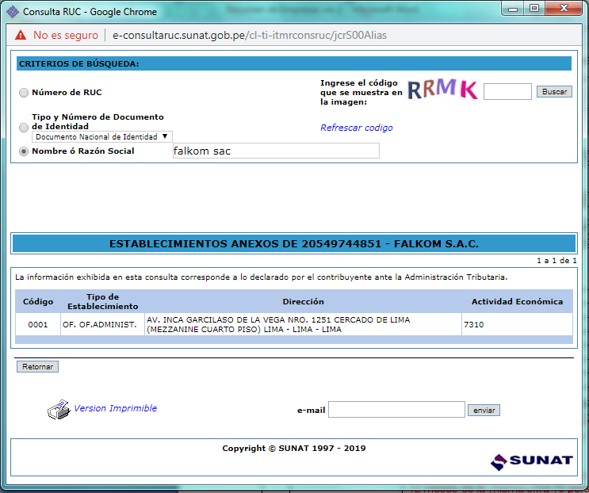Open the Version Imprimible link
This screenshot has height=493, width=589.
[115, 408]
